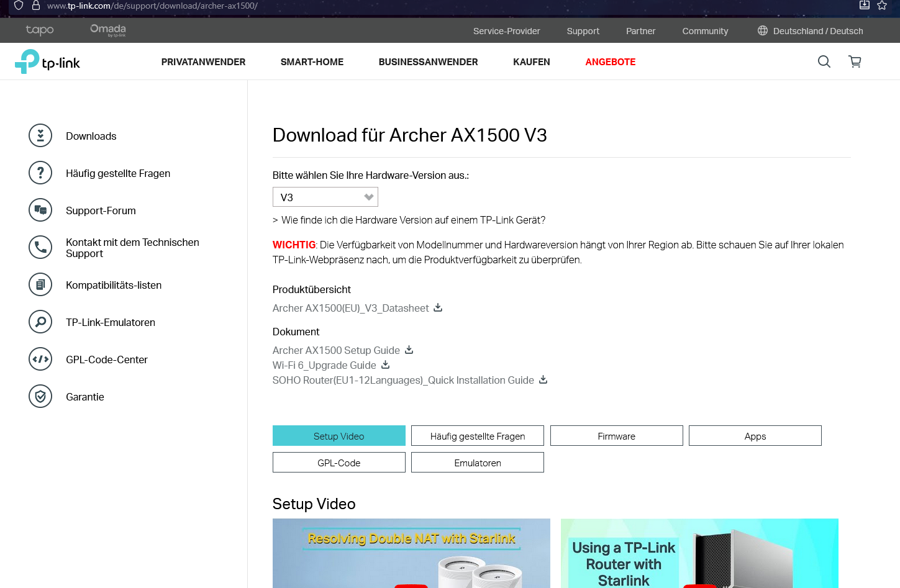Open Downloads in the sidebar

point(91,136)
